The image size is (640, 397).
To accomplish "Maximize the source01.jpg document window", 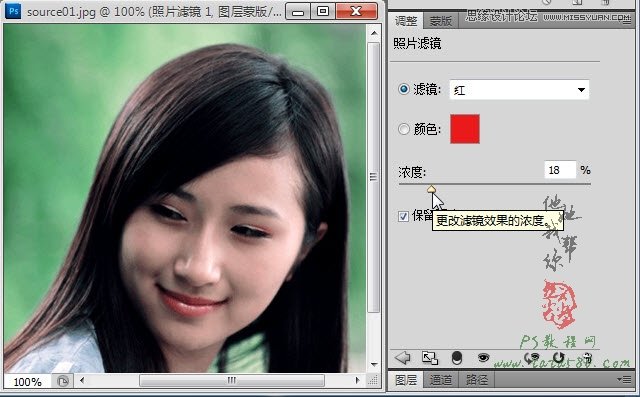I will [x=323, y=11].
